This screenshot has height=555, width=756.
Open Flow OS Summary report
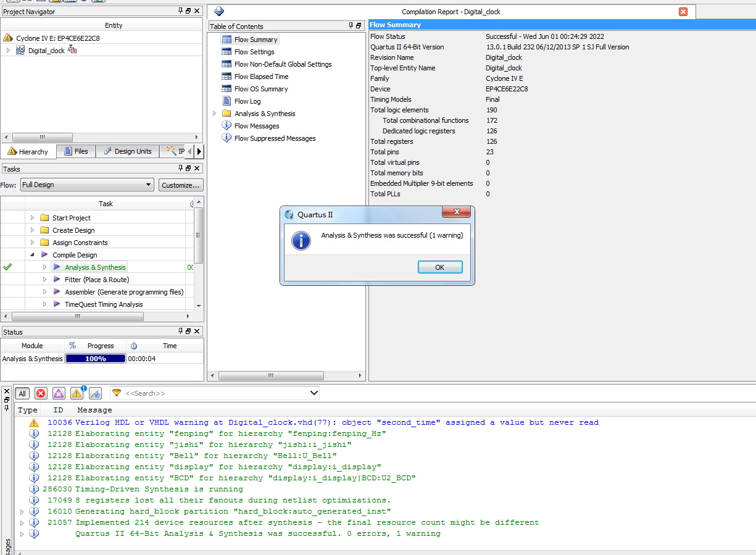click(261, 89)
